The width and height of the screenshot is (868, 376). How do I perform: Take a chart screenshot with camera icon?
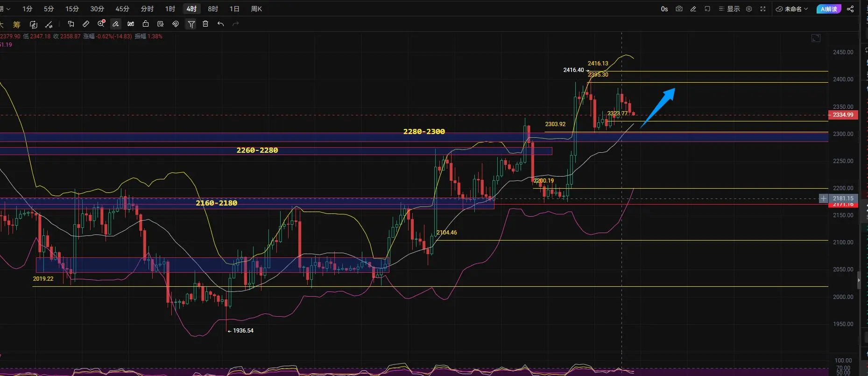(x=679, y=9)
